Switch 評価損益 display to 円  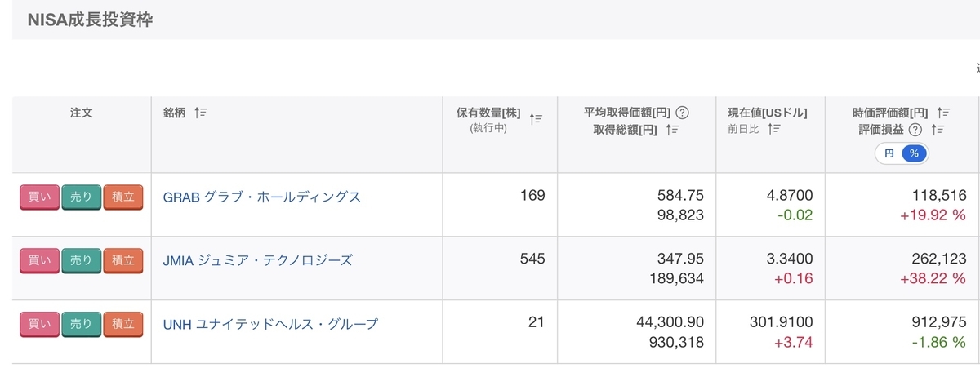889,153
